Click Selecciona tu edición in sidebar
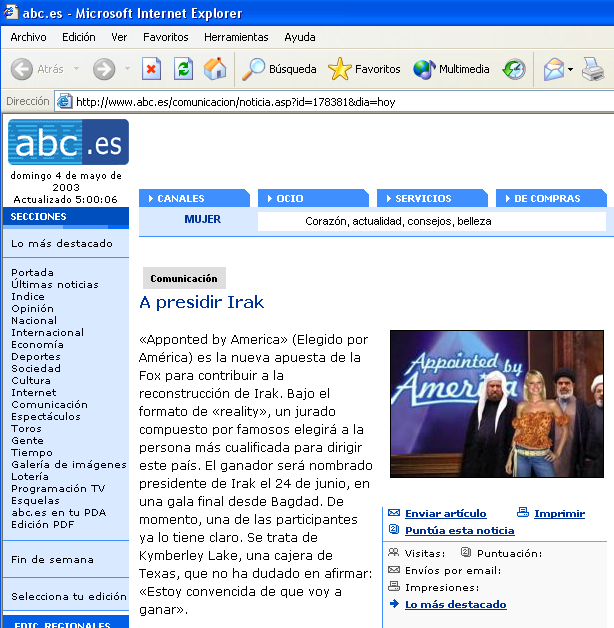Viewport: 614px width, 628px height. (x=69, y=596)
